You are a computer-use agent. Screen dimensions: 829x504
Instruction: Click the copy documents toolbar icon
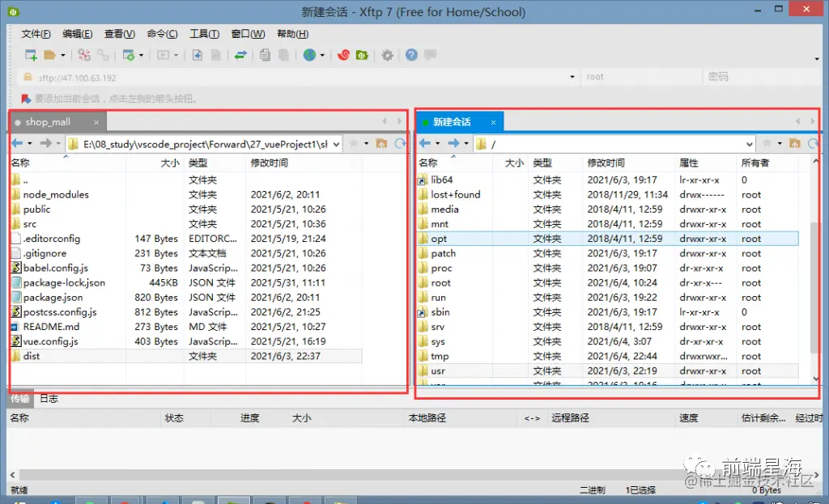coord(265,55)
